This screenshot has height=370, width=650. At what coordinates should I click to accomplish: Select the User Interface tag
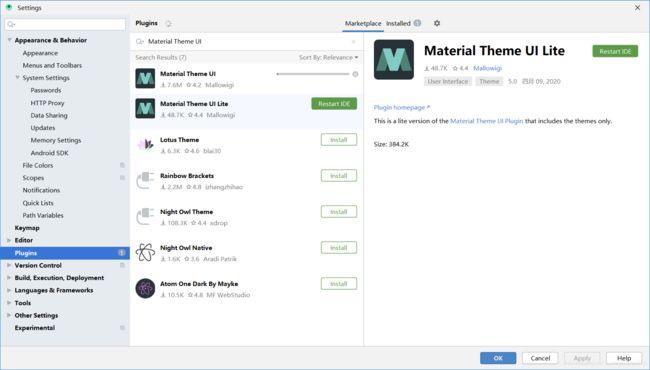[448, 82]
